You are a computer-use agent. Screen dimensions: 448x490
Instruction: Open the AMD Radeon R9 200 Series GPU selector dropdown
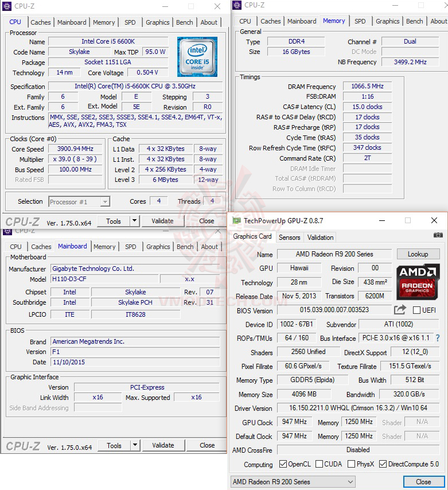point(293,481)
